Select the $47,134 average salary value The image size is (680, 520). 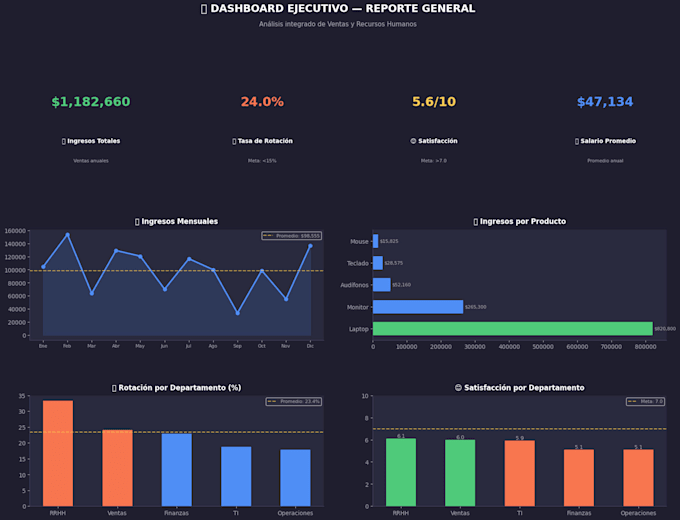click(605, 101)
